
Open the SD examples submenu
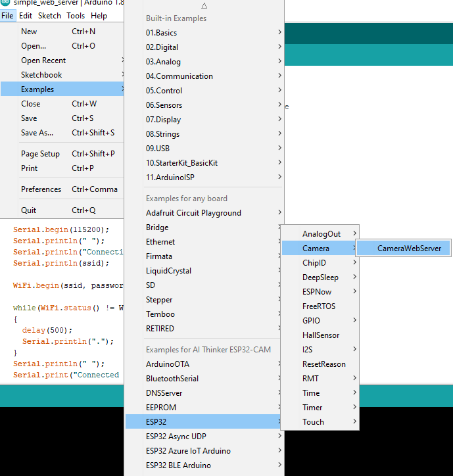203,285
